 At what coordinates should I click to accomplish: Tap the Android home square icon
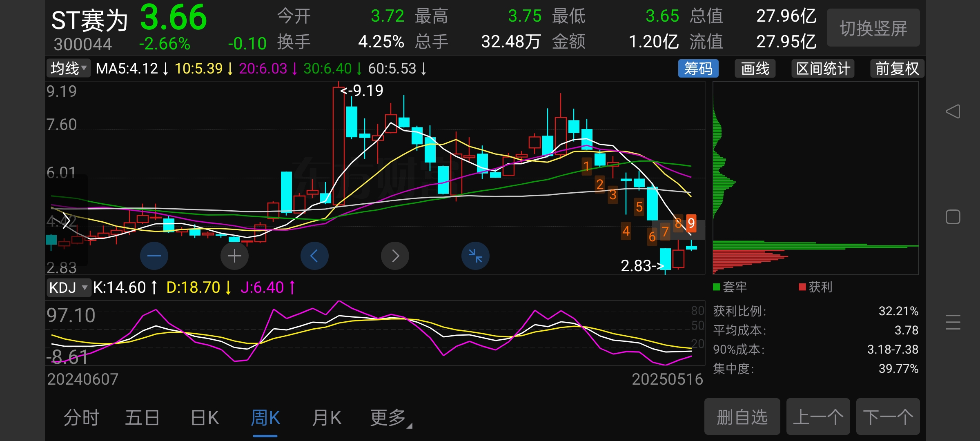[953, 217]
